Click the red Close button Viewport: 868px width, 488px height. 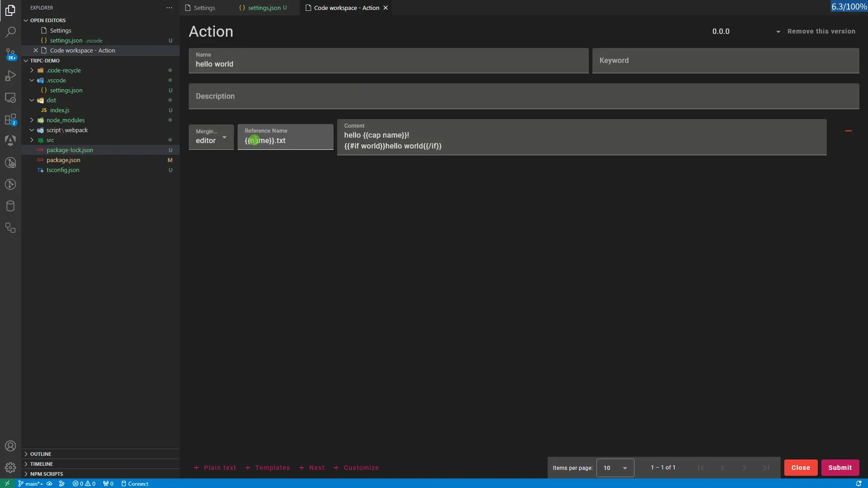[801, 468]
